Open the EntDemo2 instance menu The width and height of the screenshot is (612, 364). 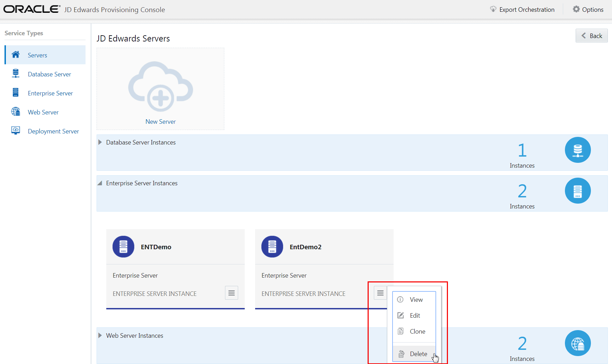(380, 293)
